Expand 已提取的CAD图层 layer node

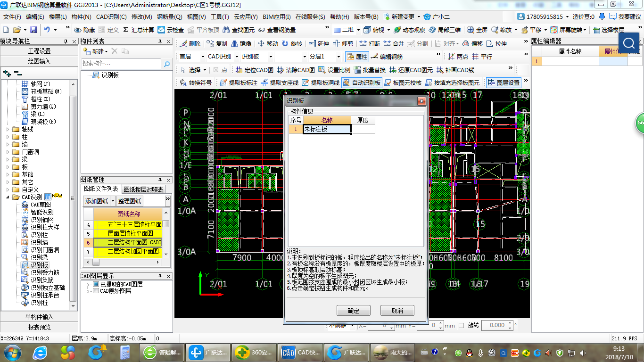[88, 284]
